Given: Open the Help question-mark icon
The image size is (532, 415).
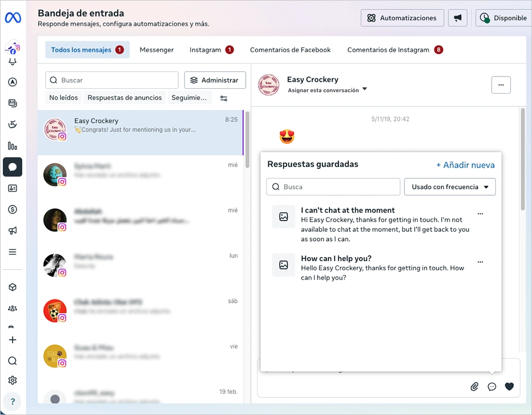Looking at the screenshot, I should point(12,401).
